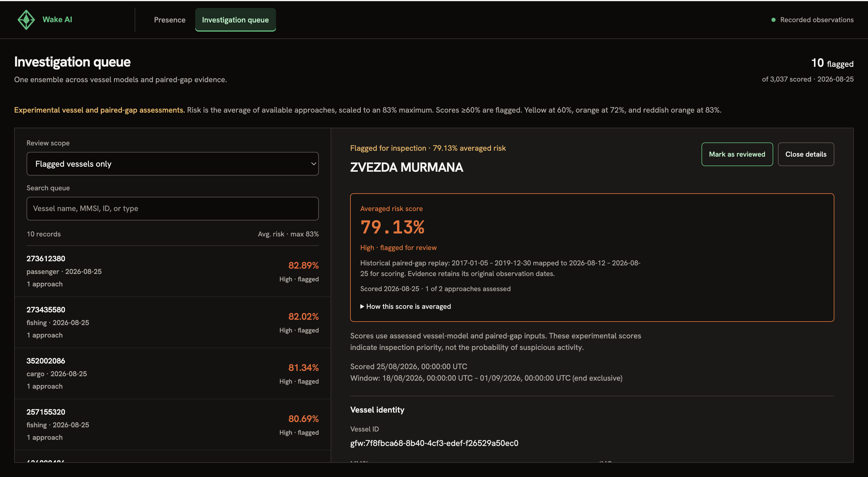Select vessel record 352002086
Image resolution: width=868 pixels, height=477 pixels.
click(172, 374)
